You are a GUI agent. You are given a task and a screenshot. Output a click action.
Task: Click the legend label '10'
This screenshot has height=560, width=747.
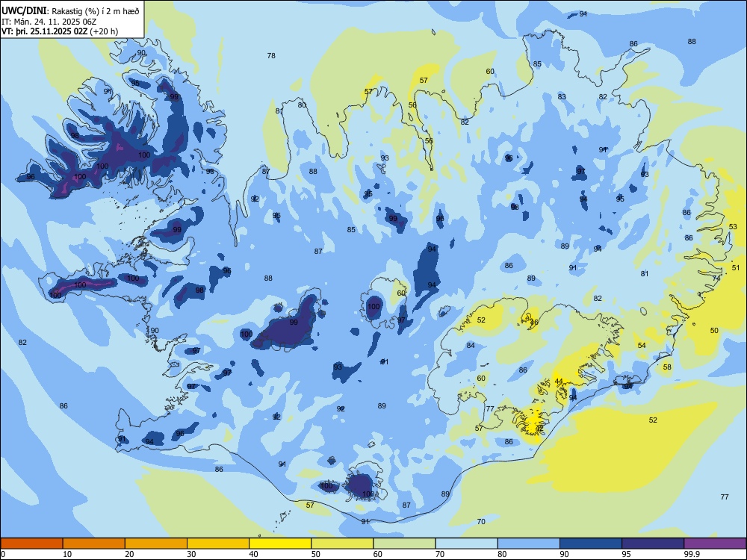pos(67,554)
